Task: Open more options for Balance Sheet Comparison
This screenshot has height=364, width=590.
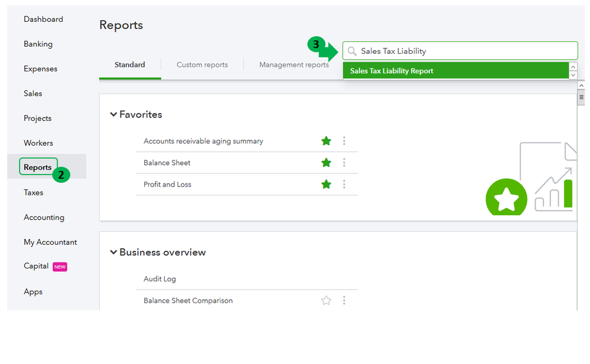Action: coord(344,300)
